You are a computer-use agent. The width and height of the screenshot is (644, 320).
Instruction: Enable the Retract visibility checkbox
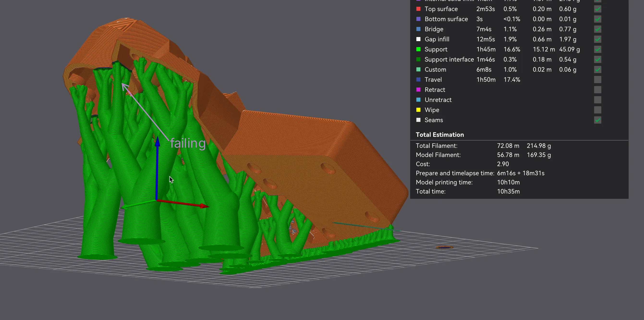click(597, 90)
